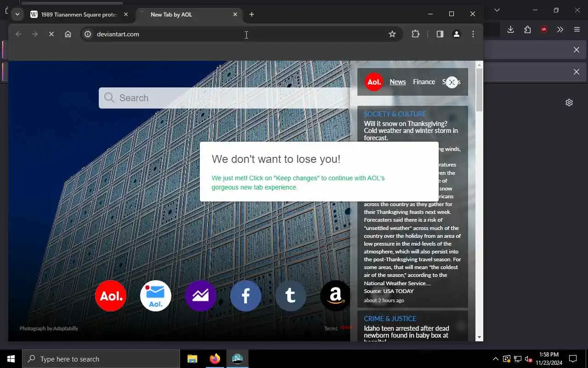View site information icon in address bar
The height and width of the screenshot is (368, 588).
tap(88, 34)
